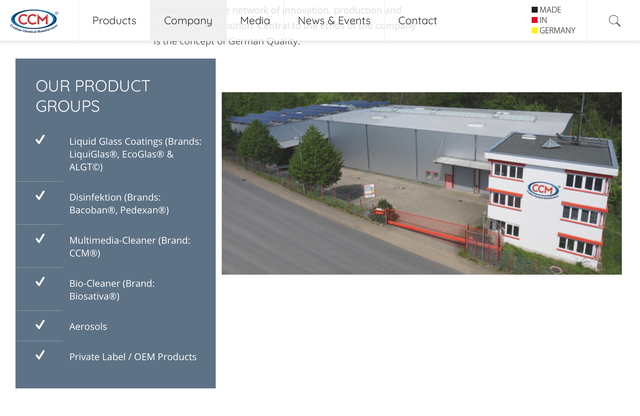Click the checkmark beside Aerosols
Screen dimensions: 640x416
(40, 325)
